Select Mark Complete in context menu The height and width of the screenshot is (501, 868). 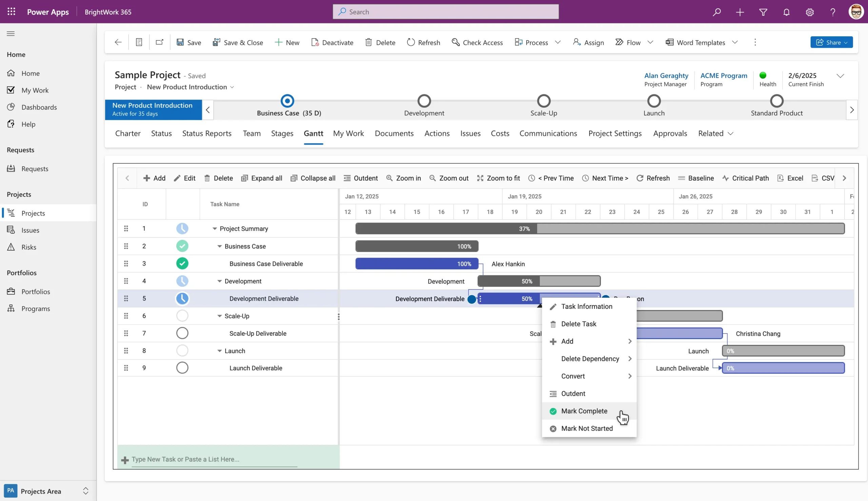point(584,411)
